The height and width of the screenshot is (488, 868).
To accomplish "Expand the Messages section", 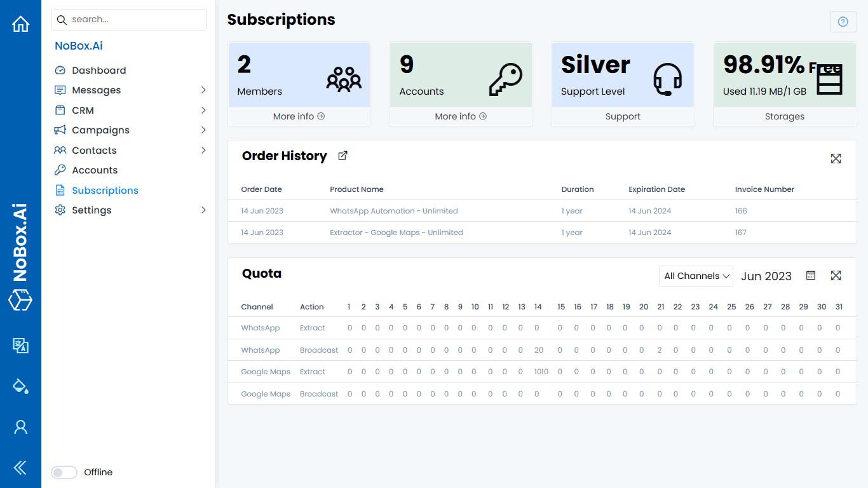I will (x=203, y=90).
